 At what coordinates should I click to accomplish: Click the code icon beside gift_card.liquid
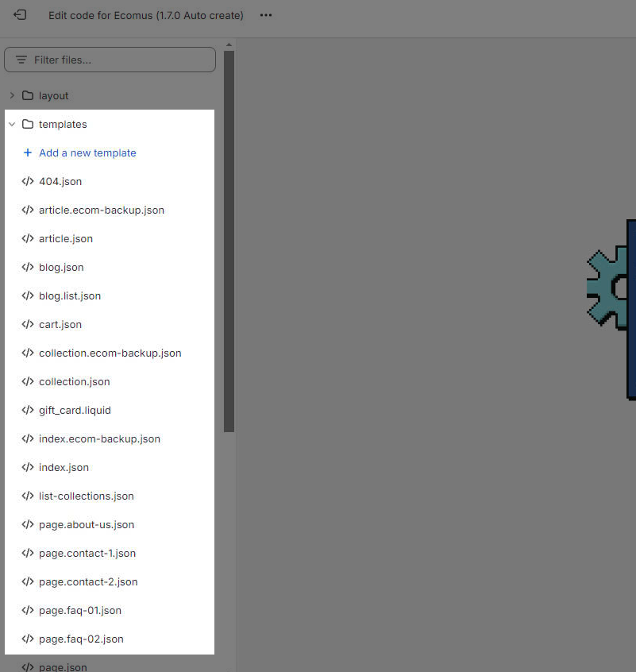tap(28, 410)
